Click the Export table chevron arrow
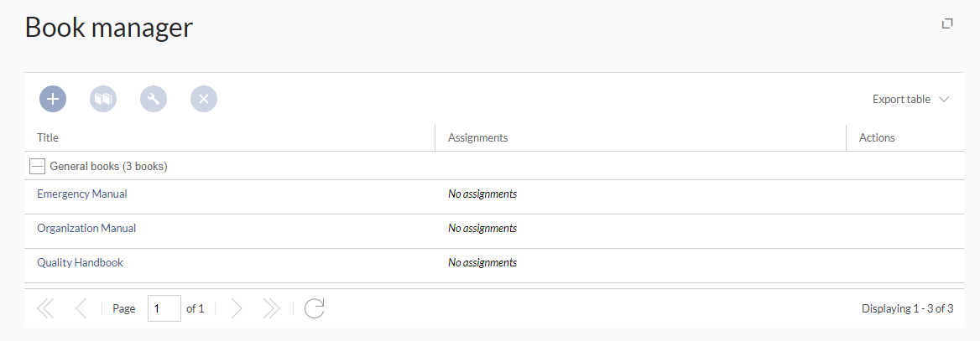980x341 pixels. 944,99
